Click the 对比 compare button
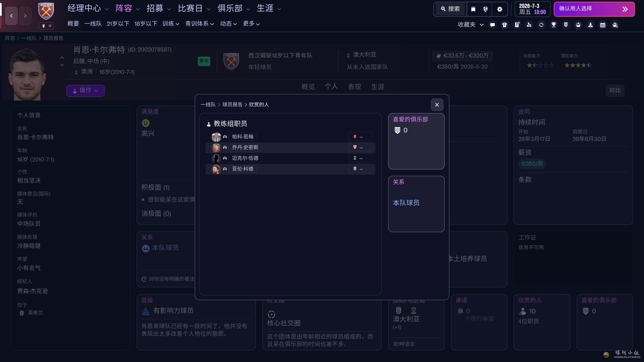644x362 pixels. [x=615, y=90]
